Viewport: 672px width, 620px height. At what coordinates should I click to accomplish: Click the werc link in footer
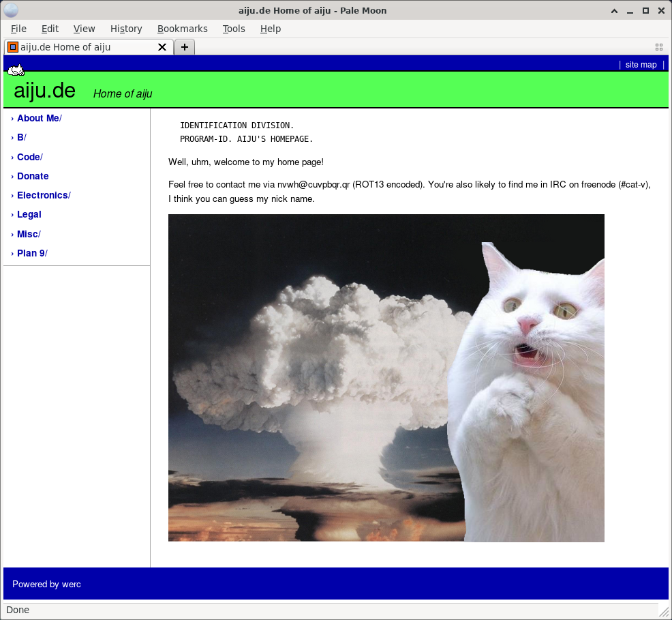coord(72,584)
